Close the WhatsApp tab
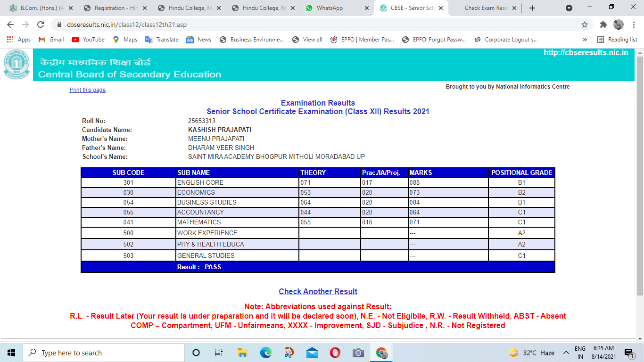The width and height of the screenshot is (644, 362). click(x=366, y=8)
